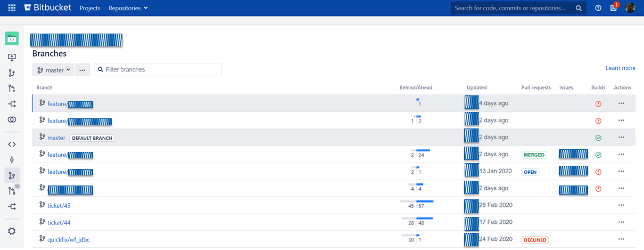Open the ticket/45 branch link
Viewport: 644px width, 250px height.
[59, 205]
